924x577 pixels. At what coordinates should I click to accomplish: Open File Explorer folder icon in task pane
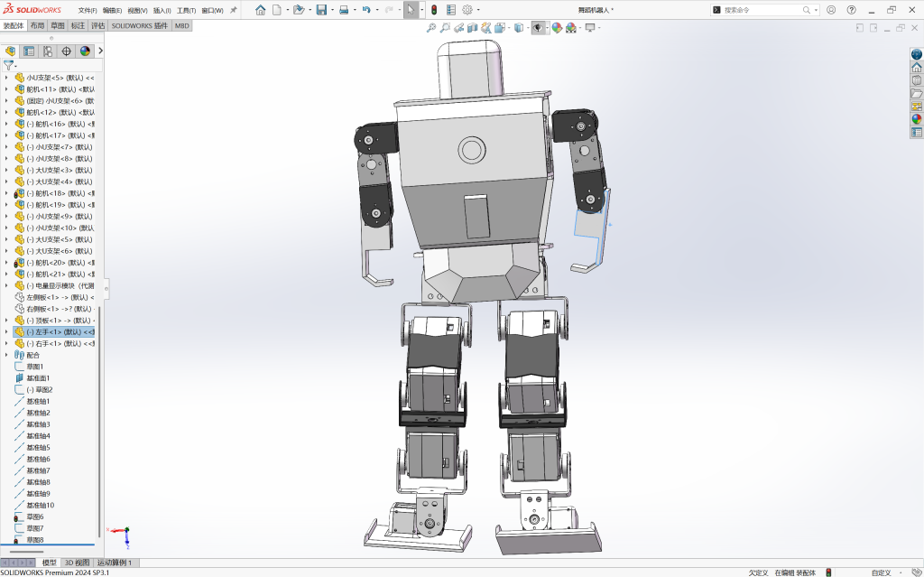click(x=917, y=93)
